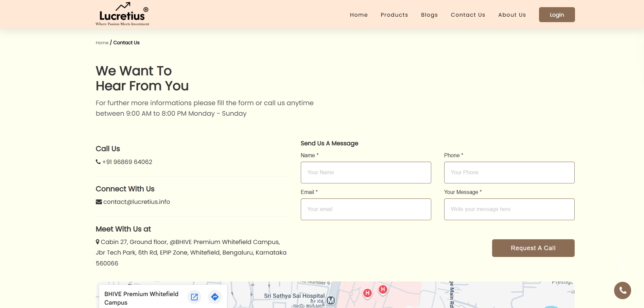Image resolution: width=644 pixels, height=308 pixels.
Task: Open map in new window icon
Action: (194, 297)
